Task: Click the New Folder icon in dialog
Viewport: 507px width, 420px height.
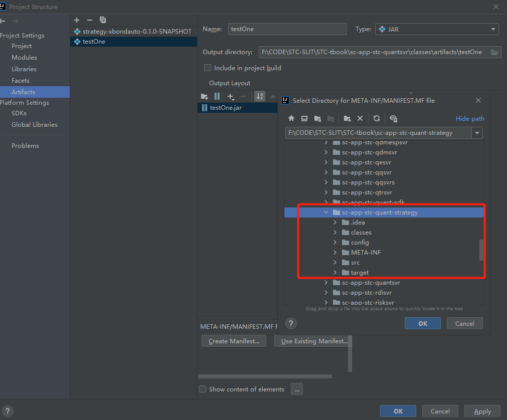Action: [x=347, y=119]
